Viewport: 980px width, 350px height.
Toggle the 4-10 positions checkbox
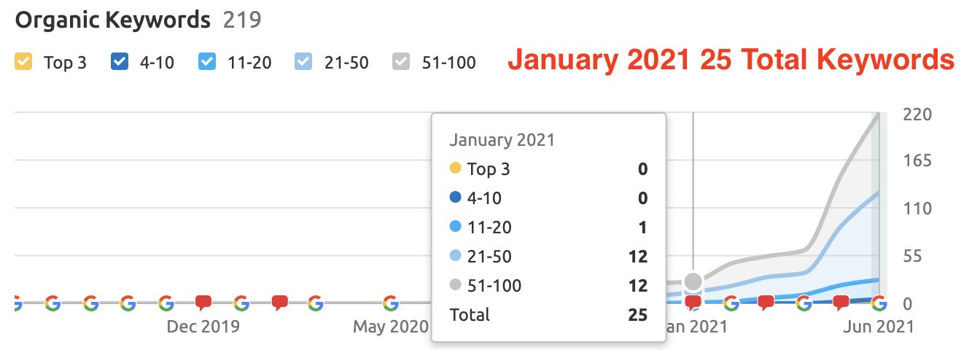pos(119,62)
